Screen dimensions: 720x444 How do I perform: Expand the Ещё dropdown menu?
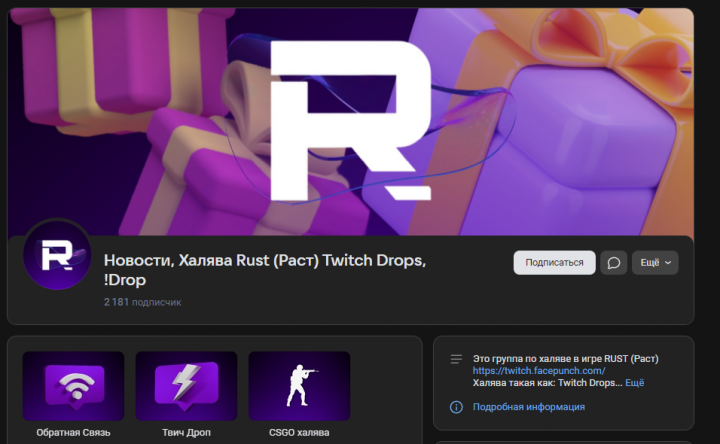655,263
